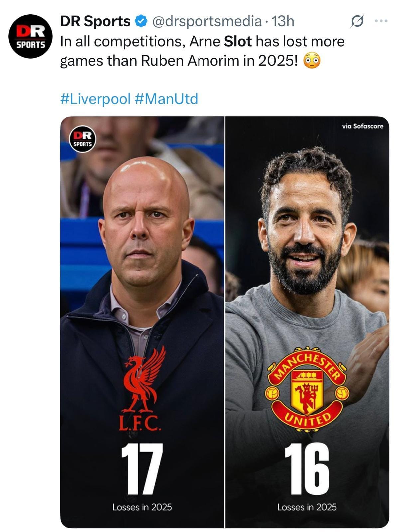
Task: Click the DR Sports display name
Action: [x=95, y=21]
